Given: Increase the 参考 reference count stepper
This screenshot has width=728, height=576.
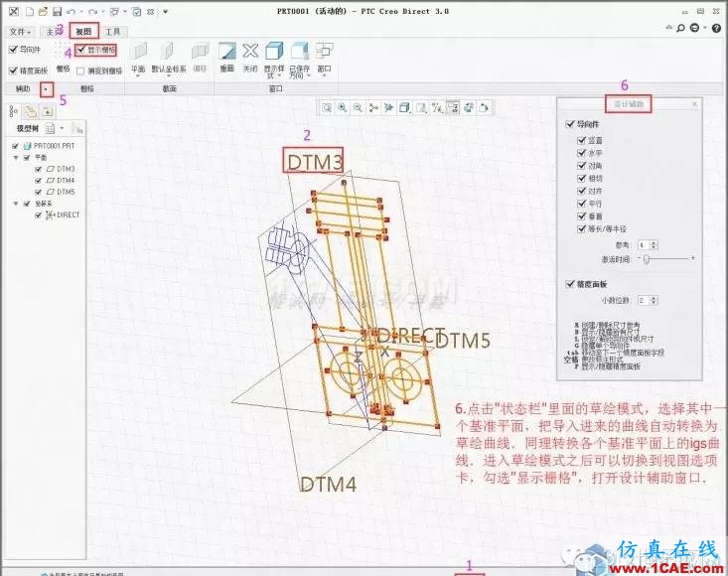Looking at the screenshot, I should [x=655, y=242].
